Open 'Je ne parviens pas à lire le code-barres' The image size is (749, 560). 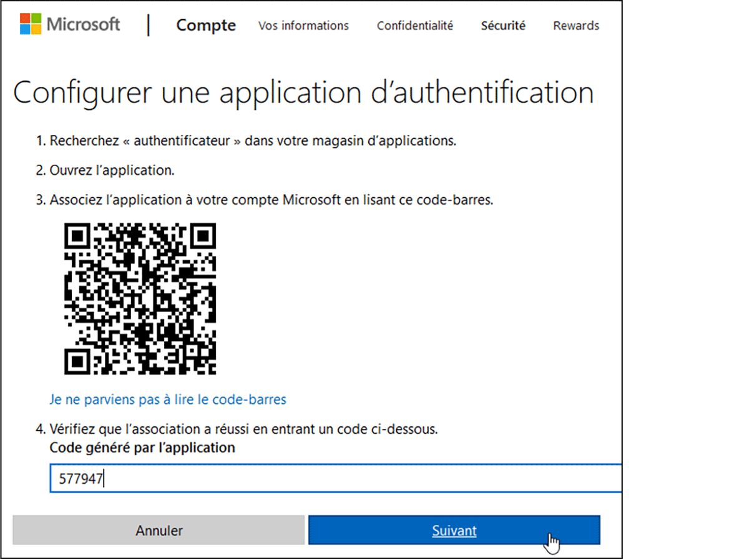[168, 400]
